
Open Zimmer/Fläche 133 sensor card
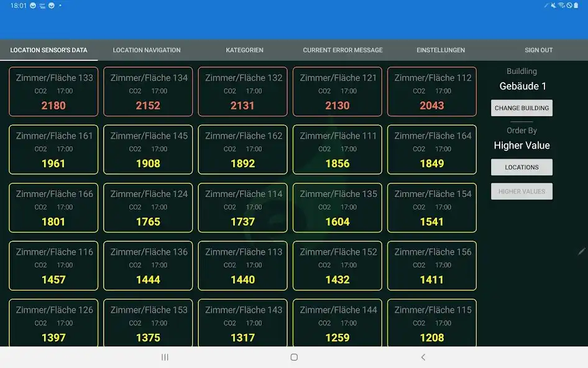point(53,92)
